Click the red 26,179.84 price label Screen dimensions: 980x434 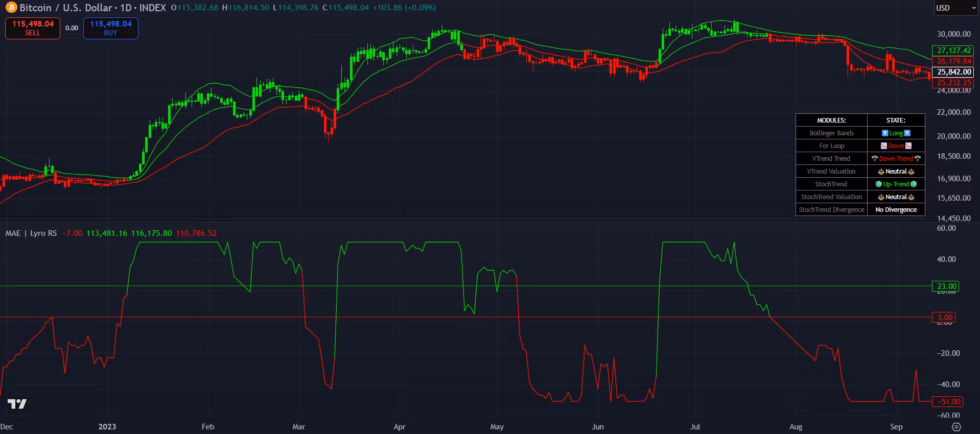click(x=953, y=61)
